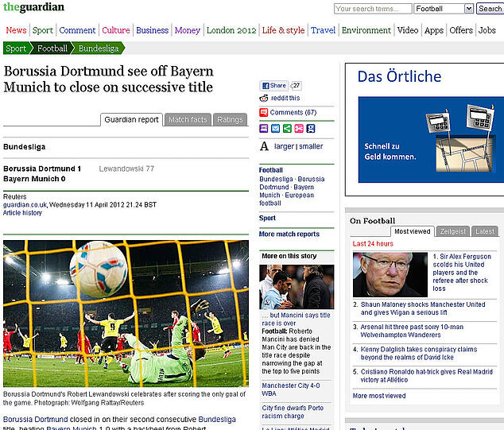
Task: Open the Money section
Action: pos(188,30)
